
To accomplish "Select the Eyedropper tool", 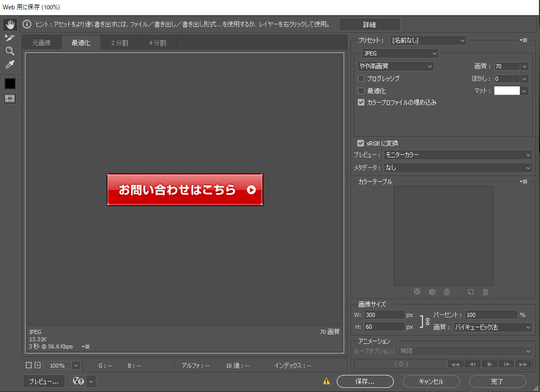I will click(x=10, y=64).
